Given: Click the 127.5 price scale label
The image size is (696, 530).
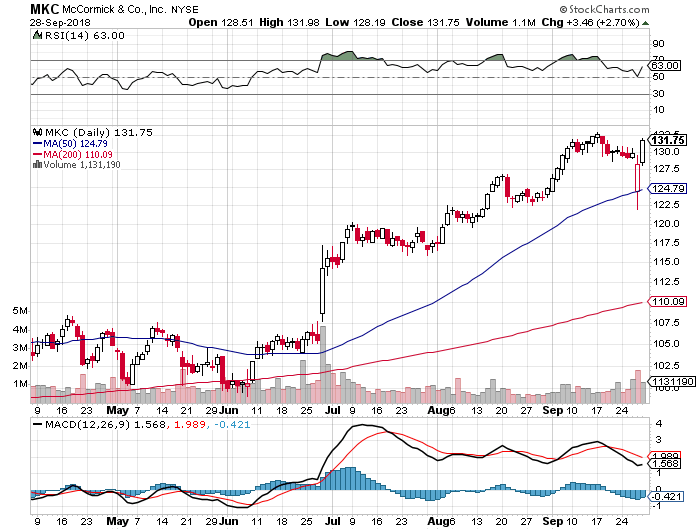Looking at the screenshot, I should coord(666,169).
